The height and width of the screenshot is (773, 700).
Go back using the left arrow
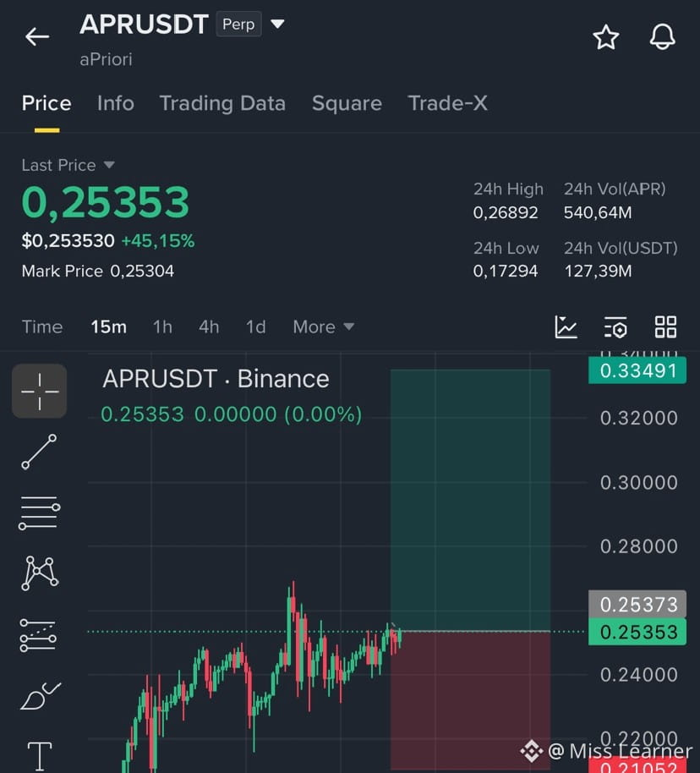click(37, 37)
